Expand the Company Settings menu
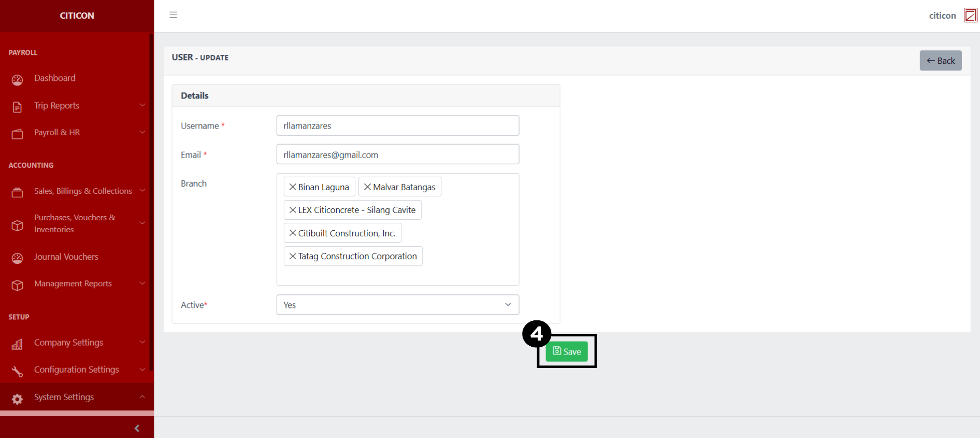This screenshot has width=980, height=438. [x=77, y=343]
